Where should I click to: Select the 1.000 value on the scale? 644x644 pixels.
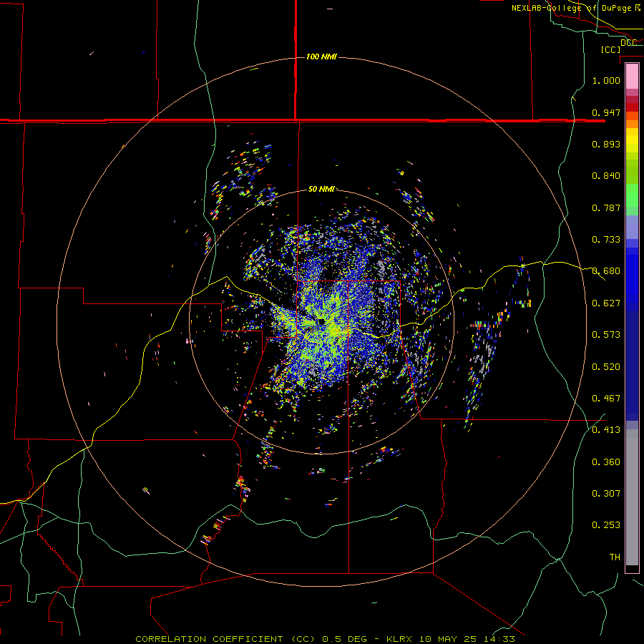606,80
